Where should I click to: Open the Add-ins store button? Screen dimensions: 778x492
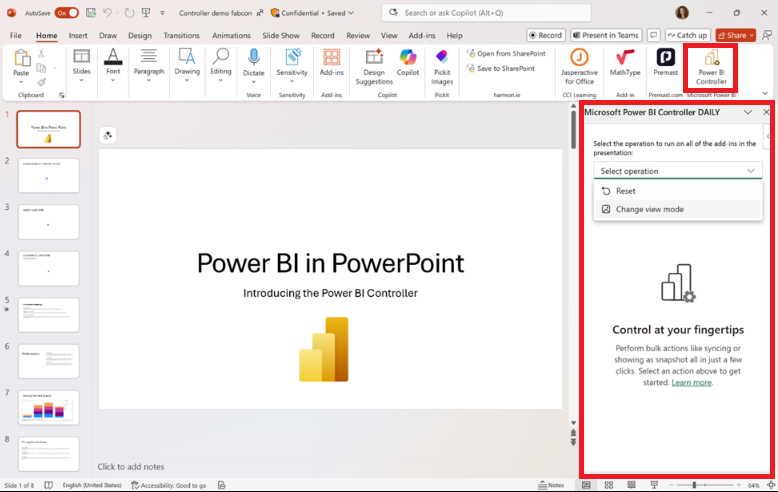click(x=331, y=63)
